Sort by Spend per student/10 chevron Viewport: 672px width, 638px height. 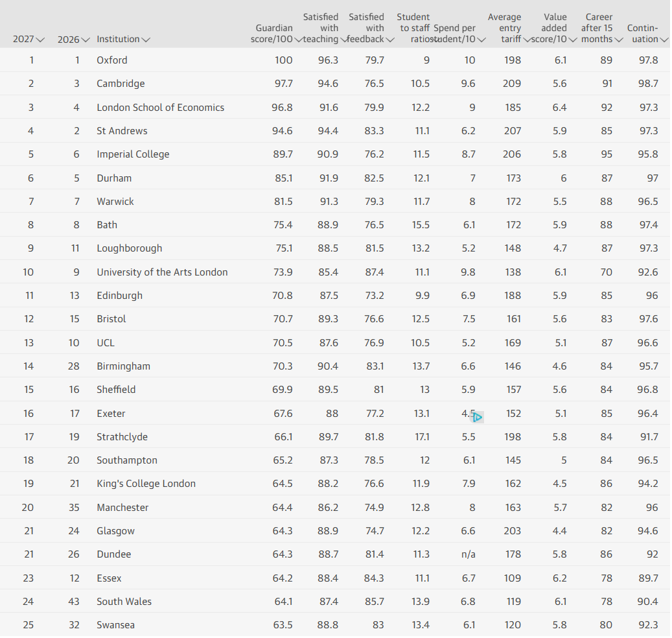pyautogui.click(x=481, y=40)
